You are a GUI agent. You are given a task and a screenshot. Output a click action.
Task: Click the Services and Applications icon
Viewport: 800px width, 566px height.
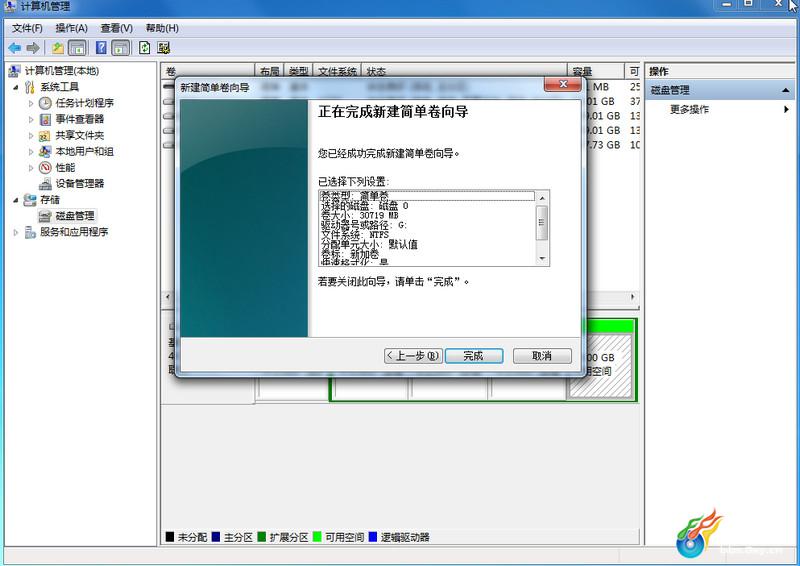coord(30,232)
